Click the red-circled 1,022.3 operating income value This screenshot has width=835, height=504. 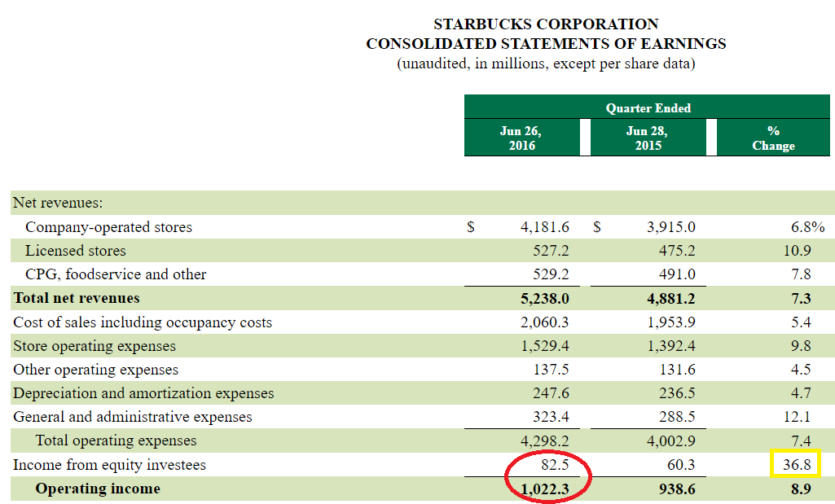pos(544,489)
